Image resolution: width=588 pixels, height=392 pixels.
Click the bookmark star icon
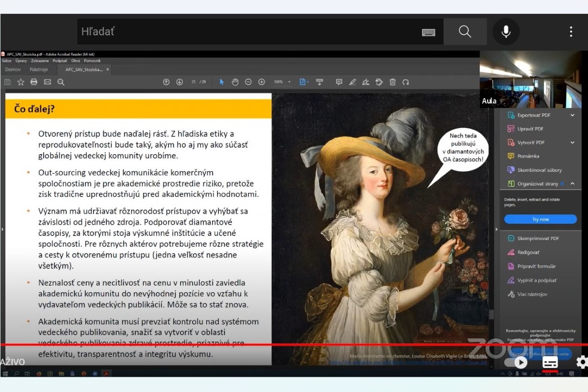pyautogui.click(x=21, y=82)
